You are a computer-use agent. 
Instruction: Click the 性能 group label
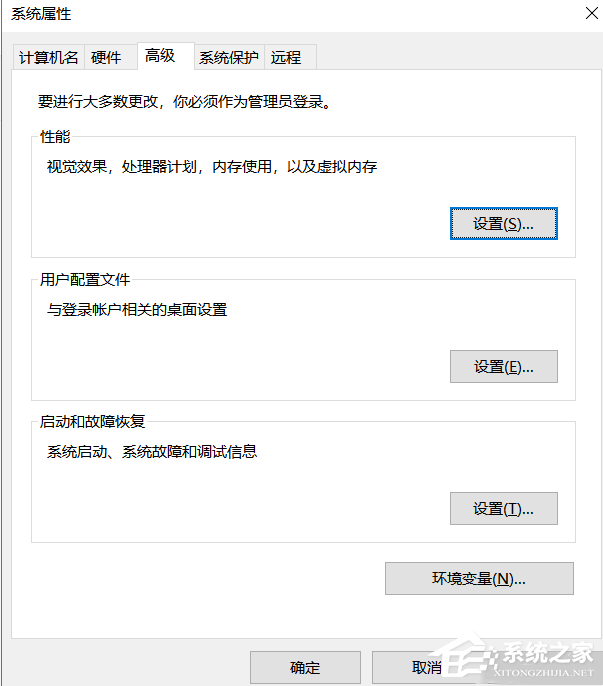point(55,137)
